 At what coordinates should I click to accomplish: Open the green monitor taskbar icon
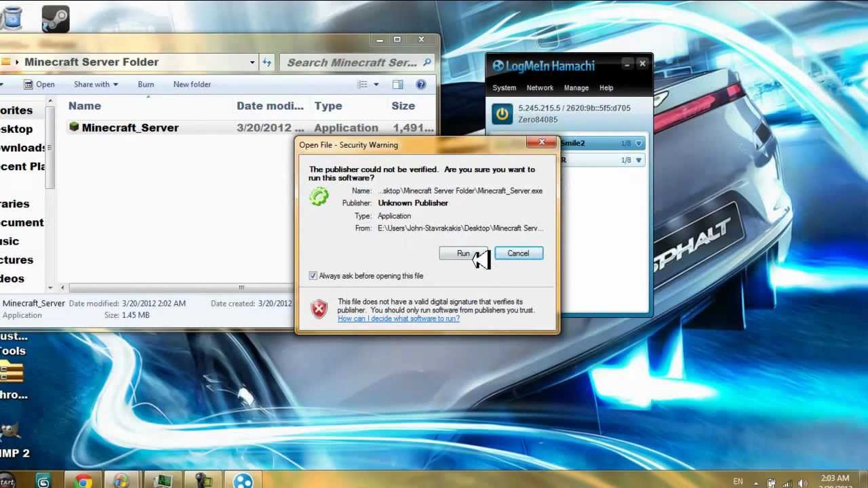point(163,481)
